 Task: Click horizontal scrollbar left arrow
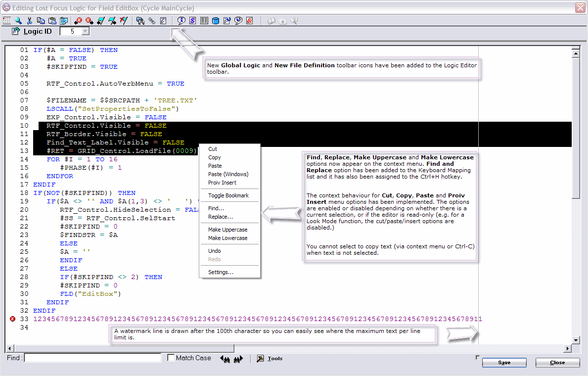[x=10, y=349]
